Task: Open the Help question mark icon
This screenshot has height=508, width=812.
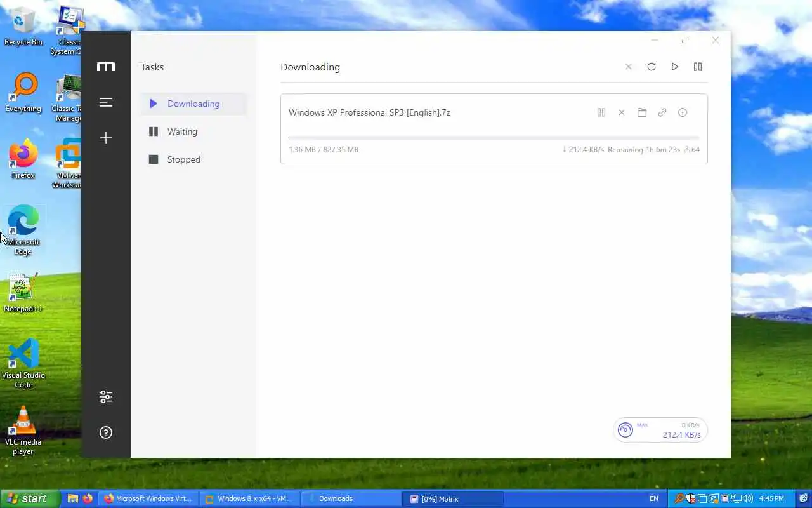Action: pos(106,432)
